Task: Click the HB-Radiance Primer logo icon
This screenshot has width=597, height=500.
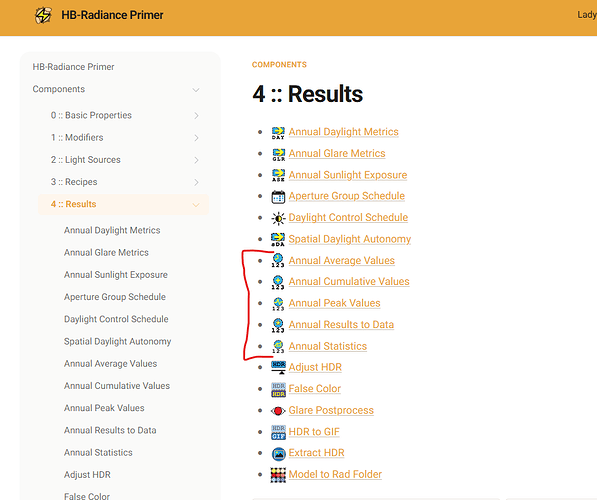Action: point(43,15)
